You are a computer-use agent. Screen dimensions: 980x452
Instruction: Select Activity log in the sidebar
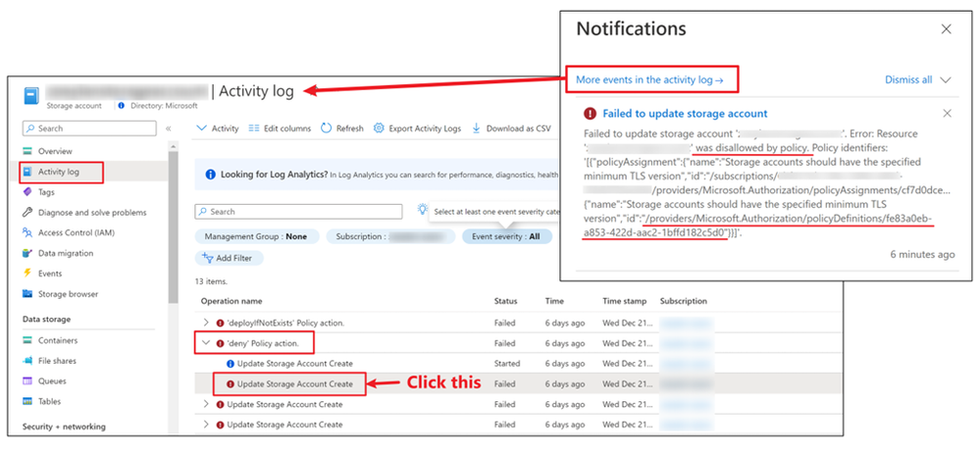[x=61, y=172]
